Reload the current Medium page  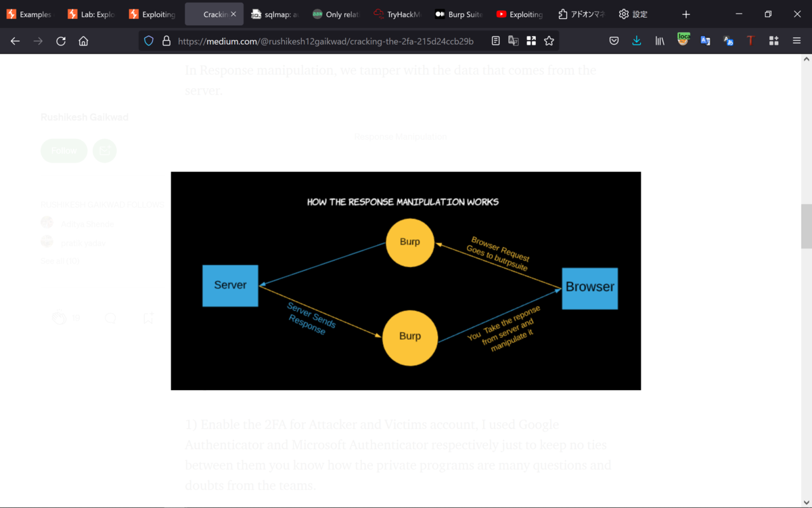pyautogui.click(x=61, y=41)
